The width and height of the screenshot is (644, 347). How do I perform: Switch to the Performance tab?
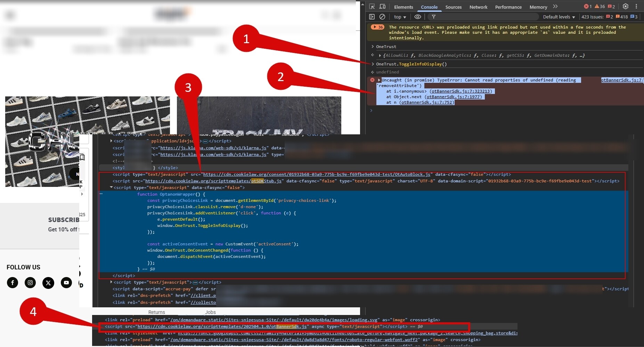point(508,7)
